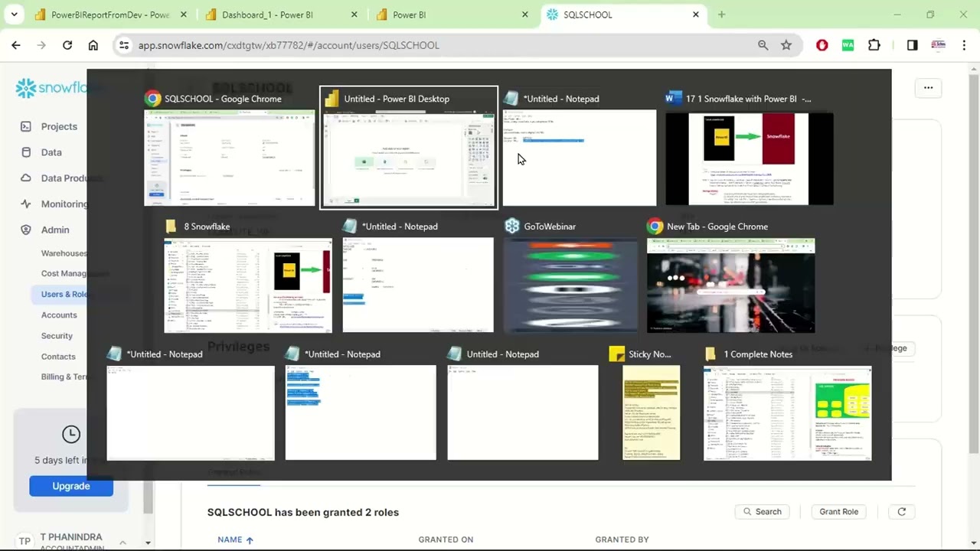Click Chrome icon beside New Tab title
The width and height of the screenshot is (980, 551).
[655, 227]
